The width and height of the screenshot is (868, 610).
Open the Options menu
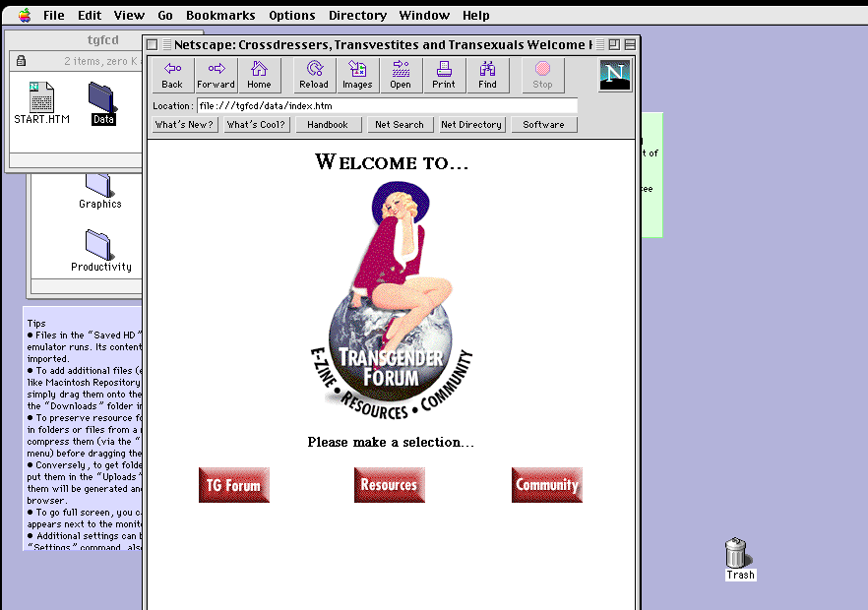pyautogui.click(x=291, y=16)
